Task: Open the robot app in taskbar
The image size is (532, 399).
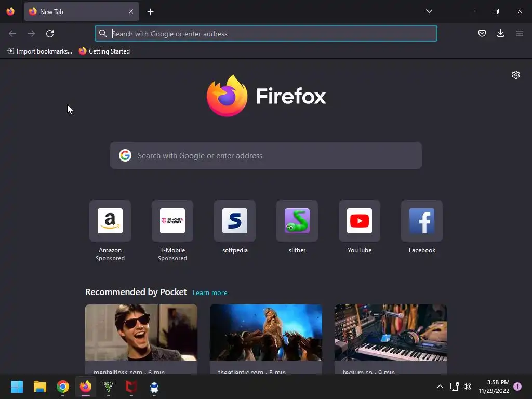Action: click(x=154, y=387)
